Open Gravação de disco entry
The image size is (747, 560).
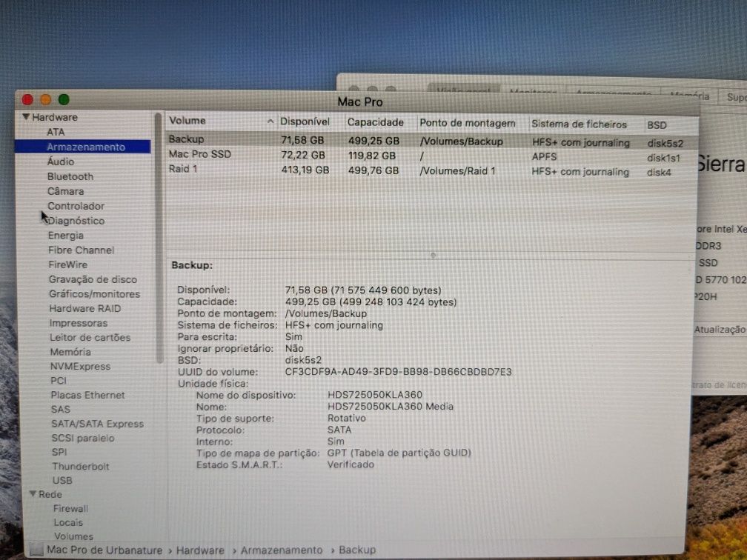[93, 279]
